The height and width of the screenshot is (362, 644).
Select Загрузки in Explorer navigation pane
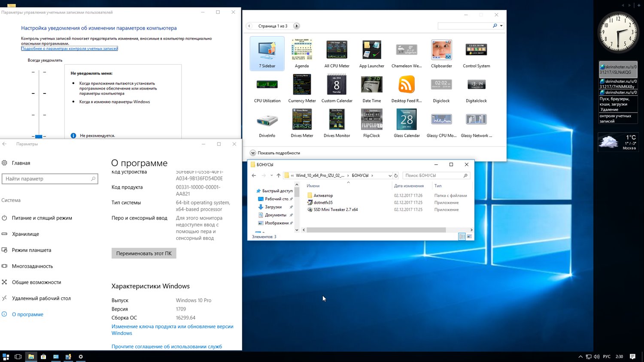pyautogui.click(x=273, y=207)
